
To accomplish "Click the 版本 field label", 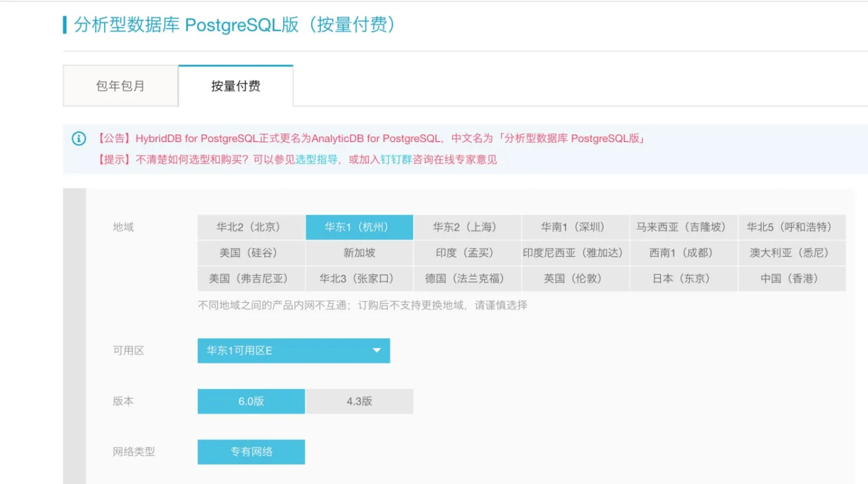I will coord(123,401).
